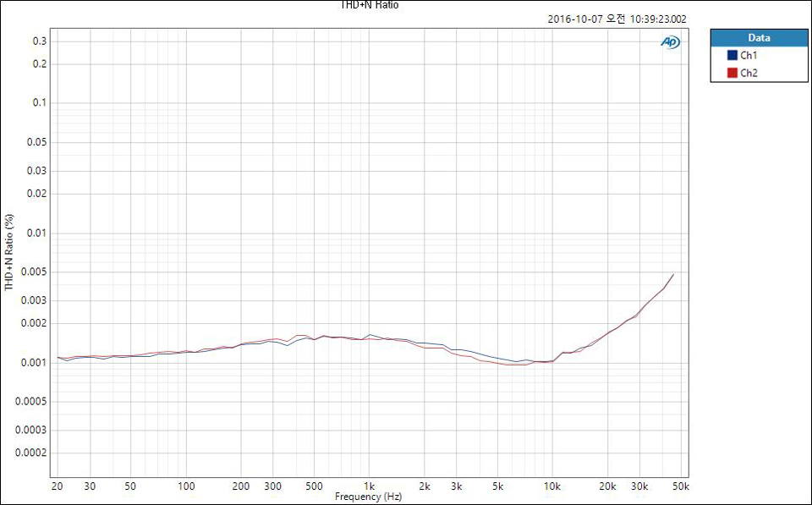This screenshot has width=812, height=505.
Task: Click the THD+N Ratio graph title
Action: (x=368, y=5)
